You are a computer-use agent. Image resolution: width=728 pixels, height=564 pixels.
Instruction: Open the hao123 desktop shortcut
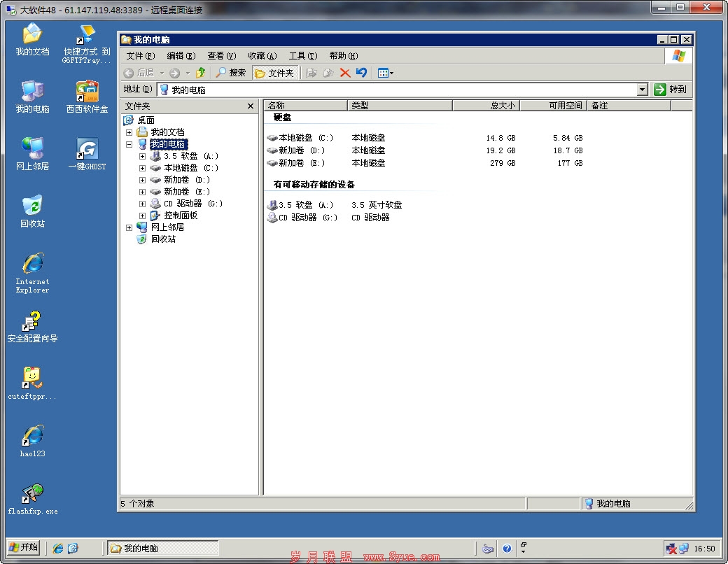point(32,441)
